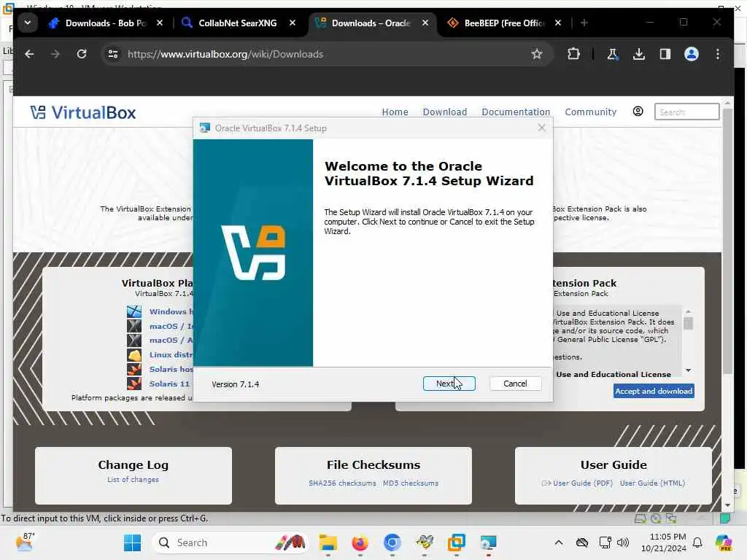Close the CollabNet SearXNG tab

tap(293, 23)
